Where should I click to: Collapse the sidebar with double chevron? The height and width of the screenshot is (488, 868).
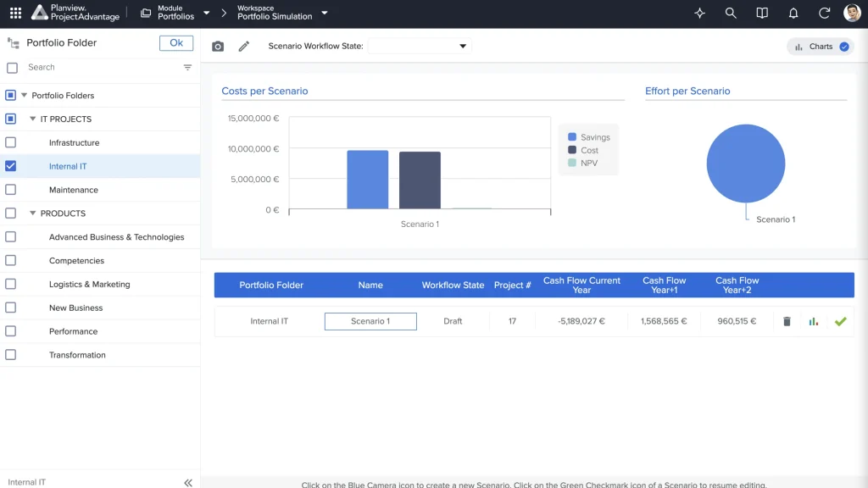pos(188,482)
